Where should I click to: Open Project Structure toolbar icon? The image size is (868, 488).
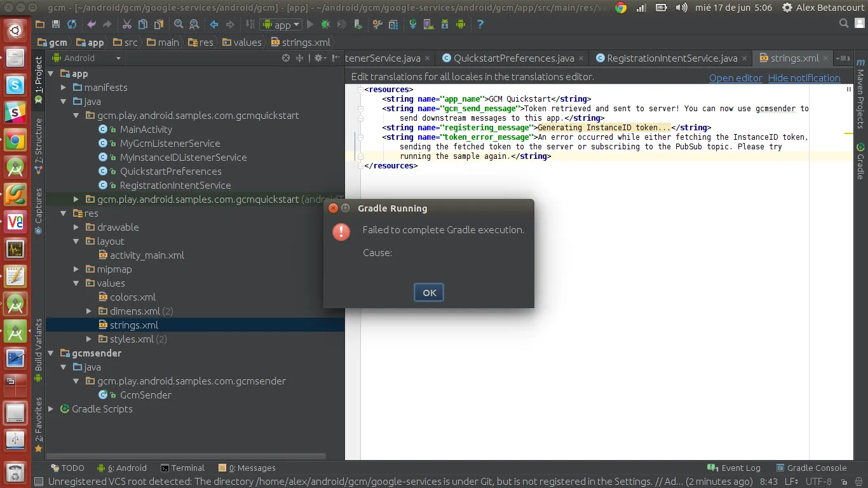coord(393,25)
